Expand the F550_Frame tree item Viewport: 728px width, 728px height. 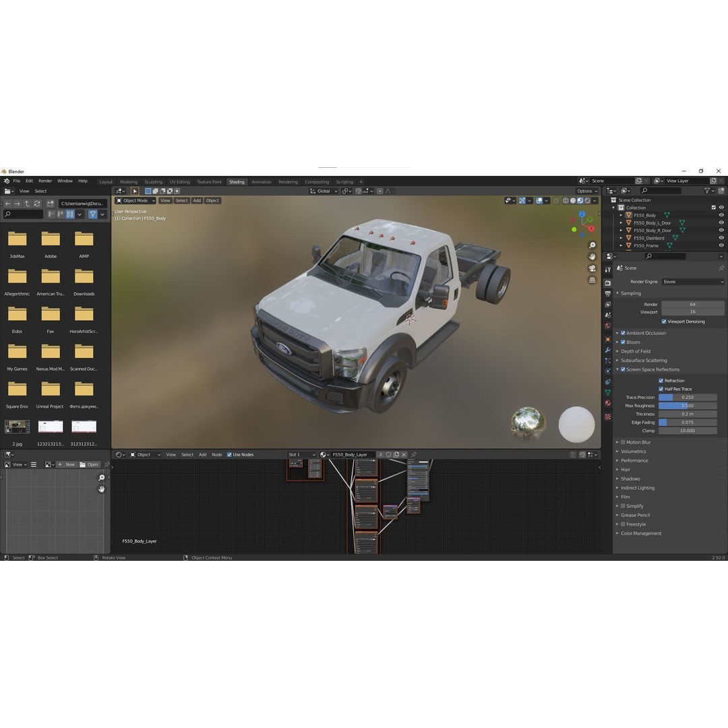[621, 245]
